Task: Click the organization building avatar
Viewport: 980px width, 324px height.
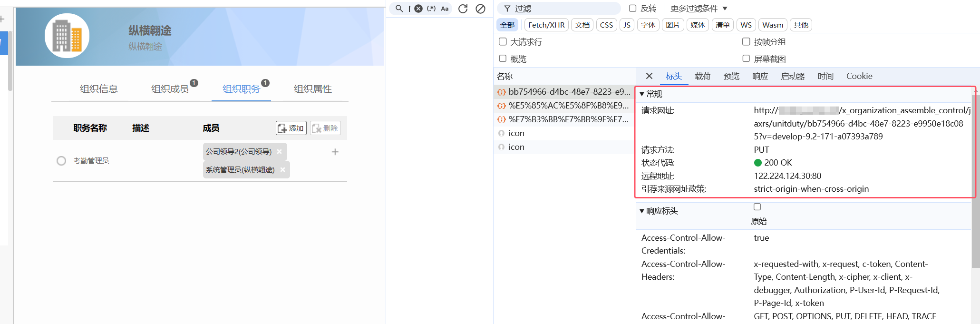Action: point(67,36)
